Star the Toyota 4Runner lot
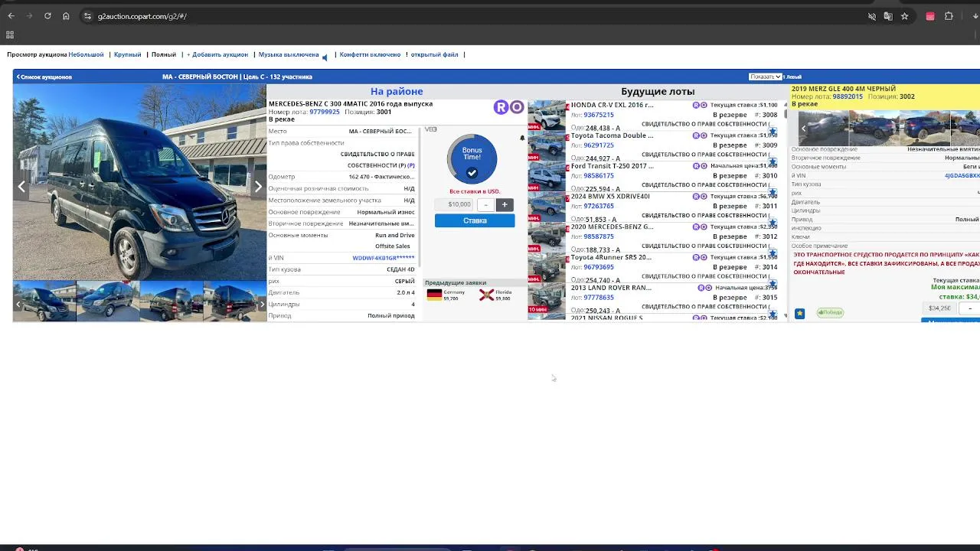Viewport: 980px width, 551px height. pyautogui.click(x=773, y=284)
